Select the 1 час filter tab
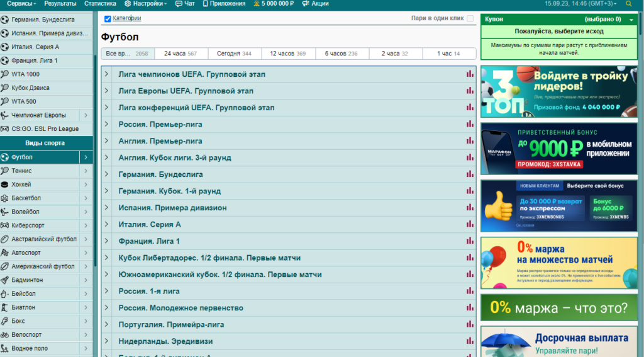 [x=448, y=54]
